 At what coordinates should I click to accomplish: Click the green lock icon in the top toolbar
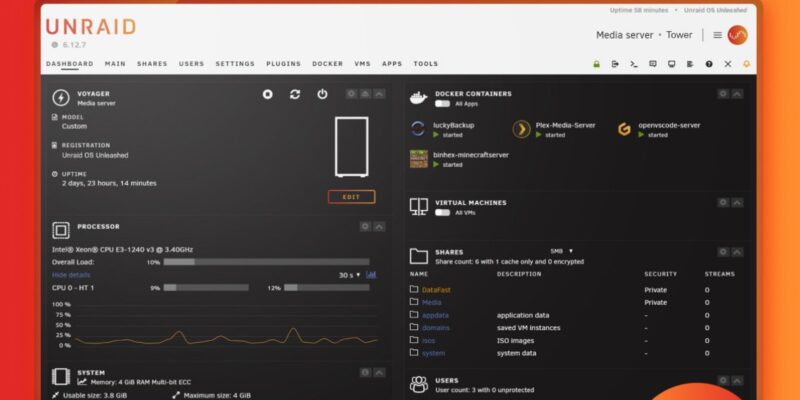596,64
